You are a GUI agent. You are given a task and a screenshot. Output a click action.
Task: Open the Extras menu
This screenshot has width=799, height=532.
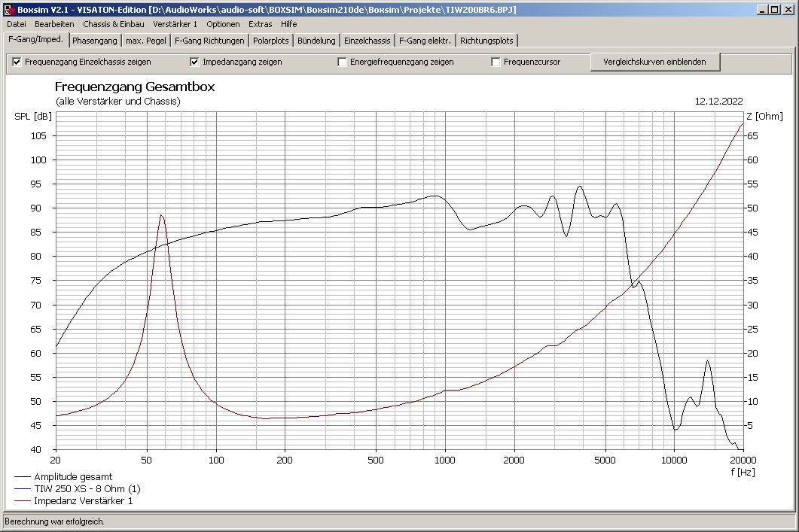coord(260,24)
